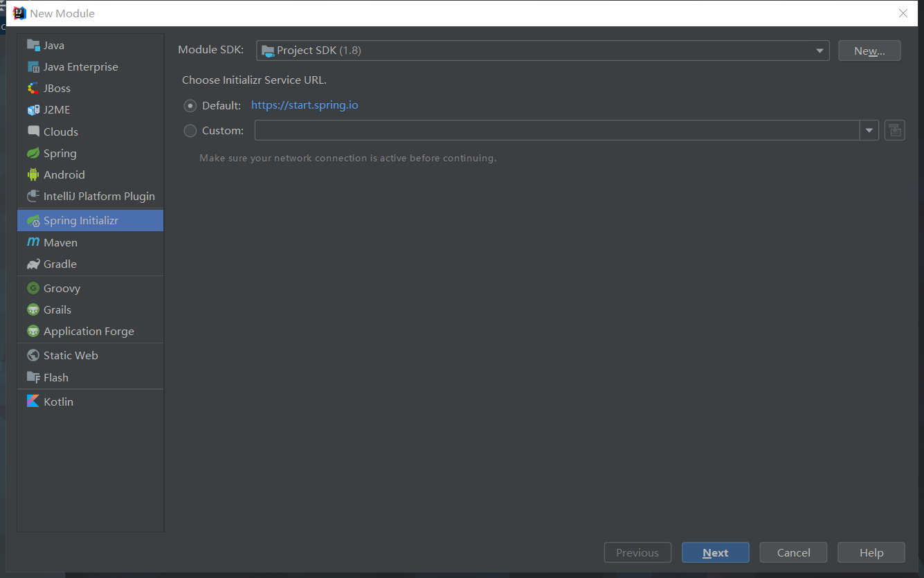Select the Clouds list entry text

click(x=61, y=132)
